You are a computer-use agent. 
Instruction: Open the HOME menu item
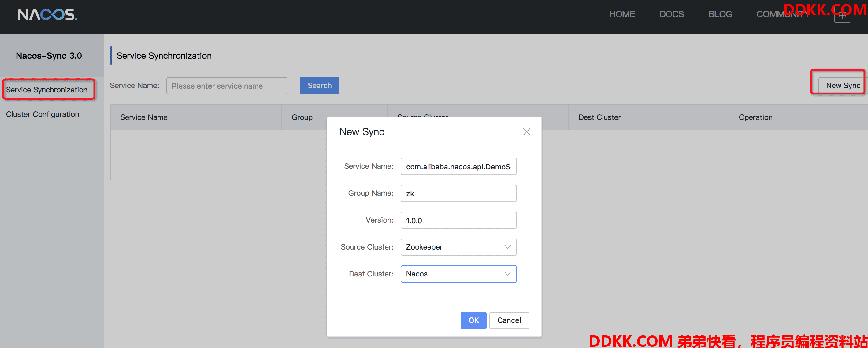622,14
